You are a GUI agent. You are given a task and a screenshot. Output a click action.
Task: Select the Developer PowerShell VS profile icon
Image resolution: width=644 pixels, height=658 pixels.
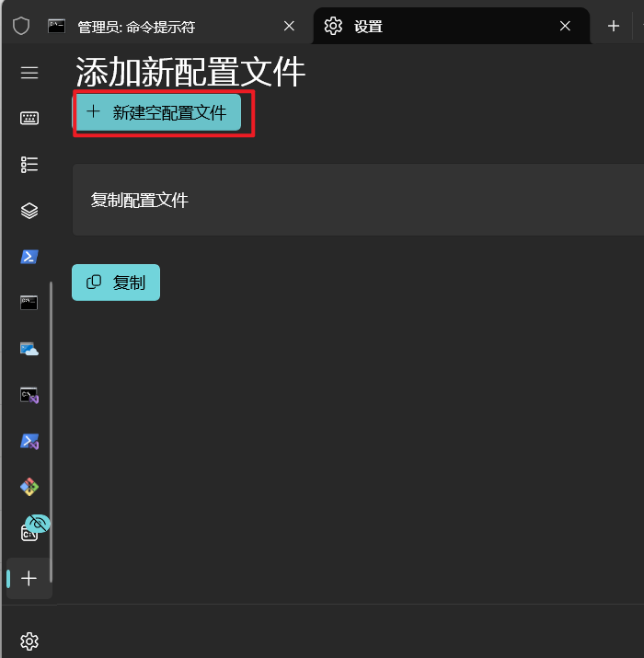pos(29,442)
